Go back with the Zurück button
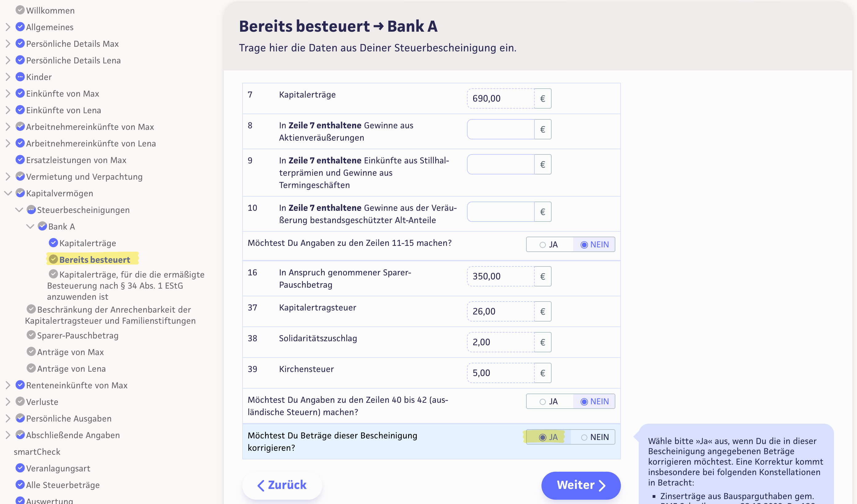This screenshot has width=857, height=504. (282, 485)
